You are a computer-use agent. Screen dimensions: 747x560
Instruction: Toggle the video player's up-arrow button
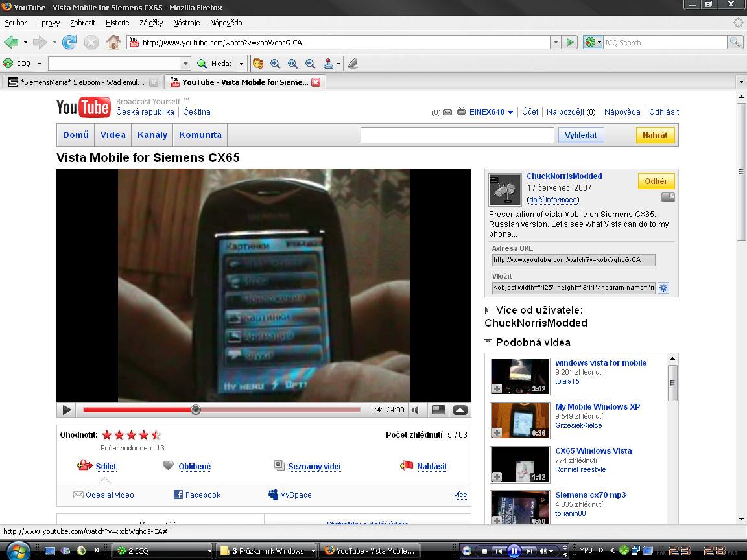(460, 410)
